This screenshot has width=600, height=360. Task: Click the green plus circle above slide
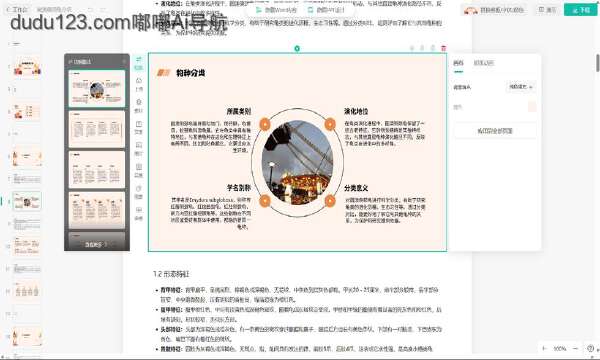point(297,48)
